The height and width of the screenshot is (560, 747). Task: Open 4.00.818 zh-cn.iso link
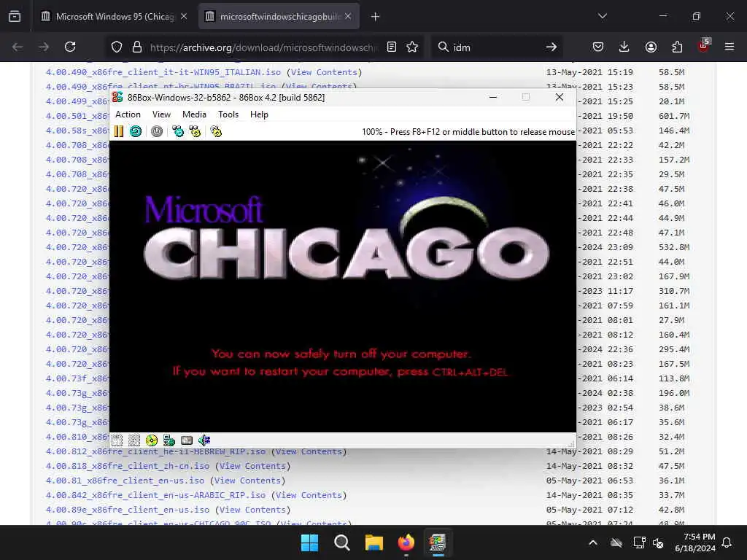tap(127, 466)
